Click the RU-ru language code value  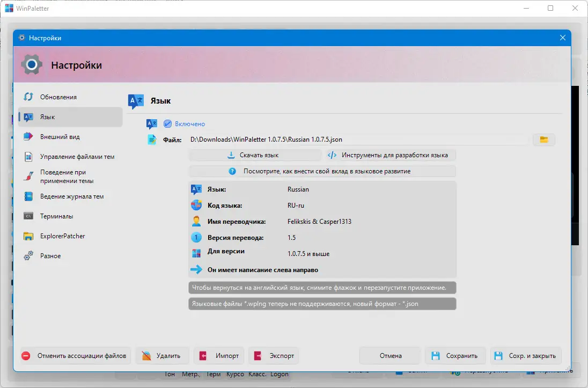(x=296, y=206)
